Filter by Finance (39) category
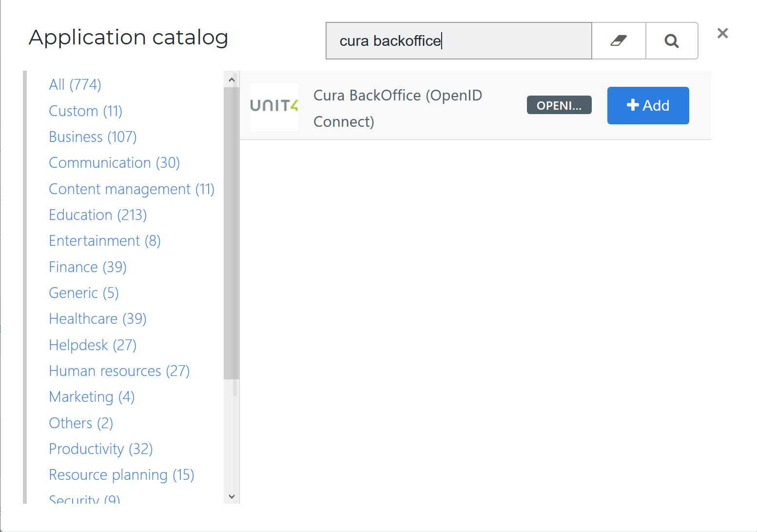Viewport: 757px width, 532px height. (88, 267)
